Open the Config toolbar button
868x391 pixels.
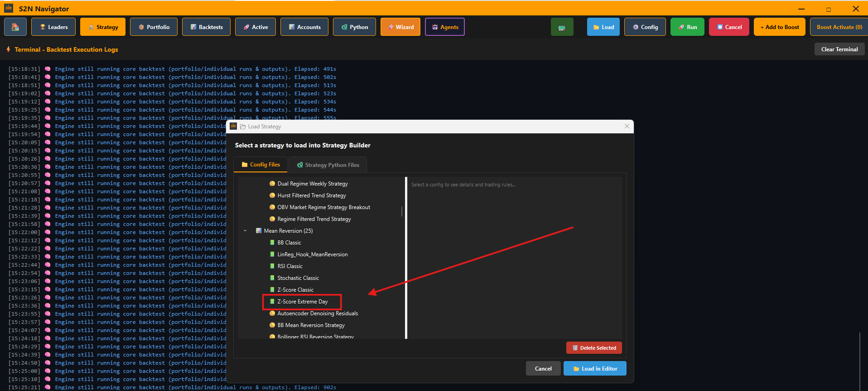pyautogui.click(x=645, y=27)
